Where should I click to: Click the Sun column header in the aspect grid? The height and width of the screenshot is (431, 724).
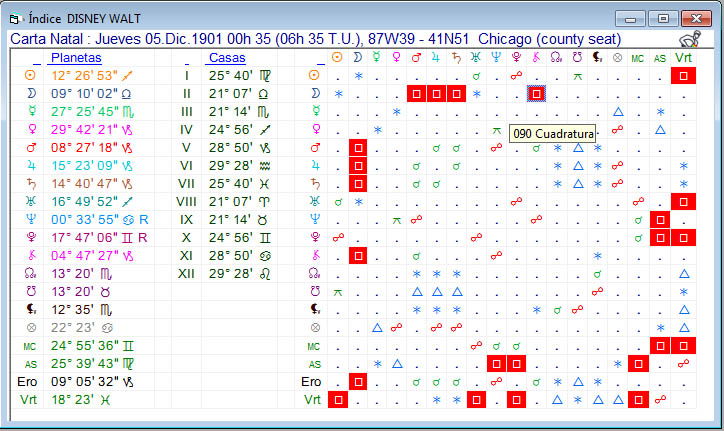click(338, 57)
